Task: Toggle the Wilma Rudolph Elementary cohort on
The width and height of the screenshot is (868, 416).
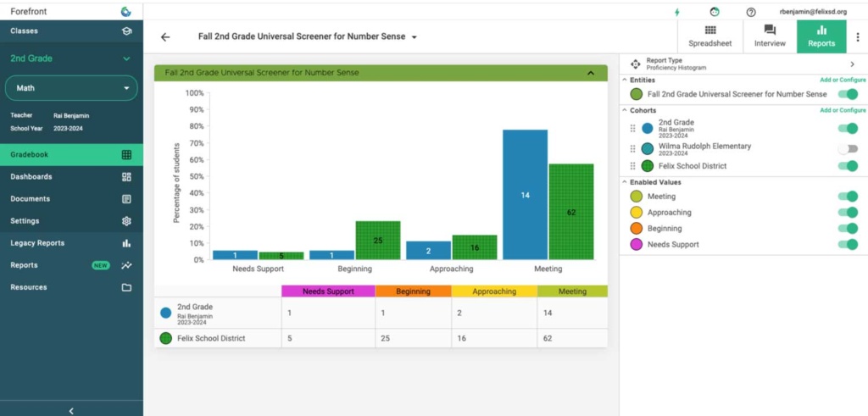Action: point(847,148)
